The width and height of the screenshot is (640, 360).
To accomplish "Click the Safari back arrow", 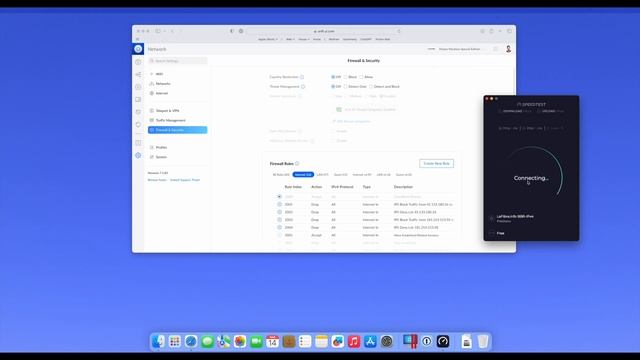I will point(172,31).
